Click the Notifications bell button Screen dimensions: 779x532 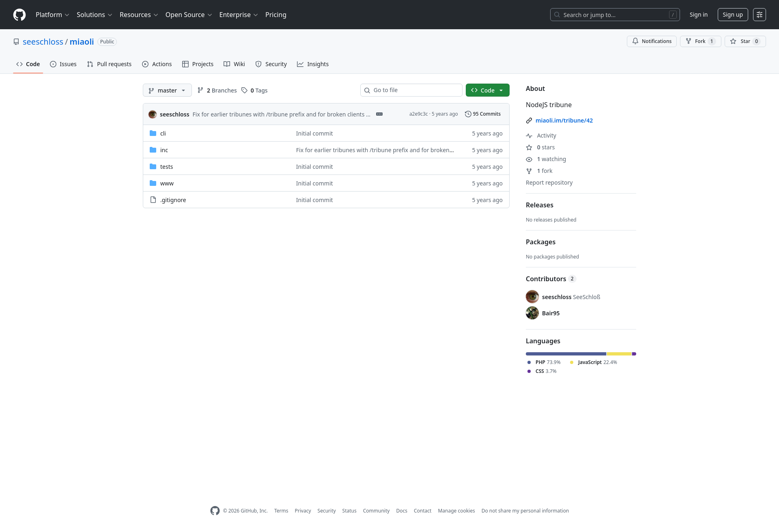[652, 41]
